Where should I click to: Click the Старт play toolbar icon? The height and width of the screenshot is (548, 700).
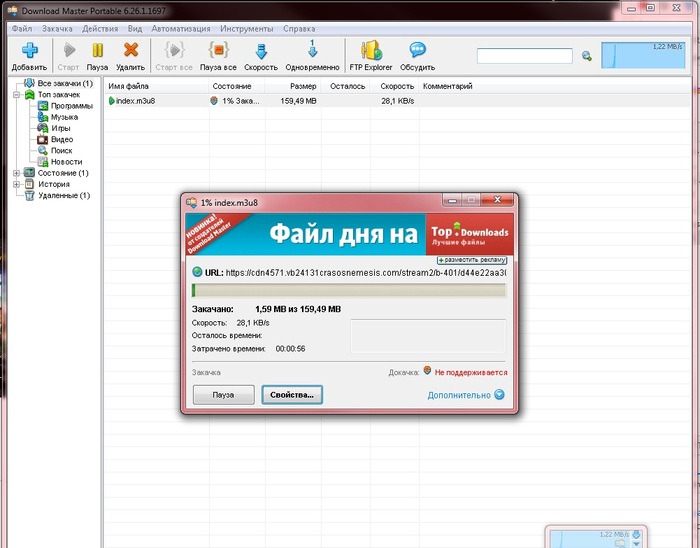pos(69,50)
